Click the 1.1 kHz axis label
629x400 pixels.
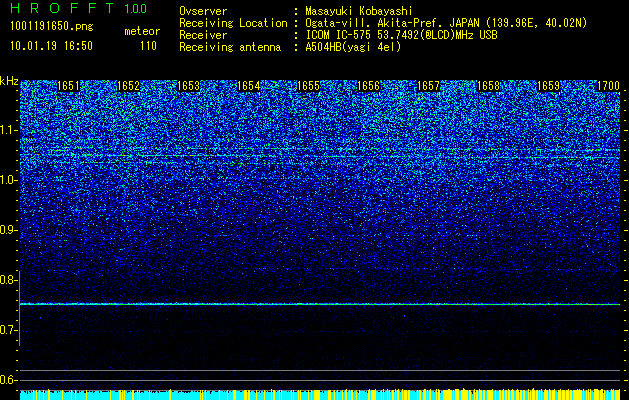tap(9, 130)
